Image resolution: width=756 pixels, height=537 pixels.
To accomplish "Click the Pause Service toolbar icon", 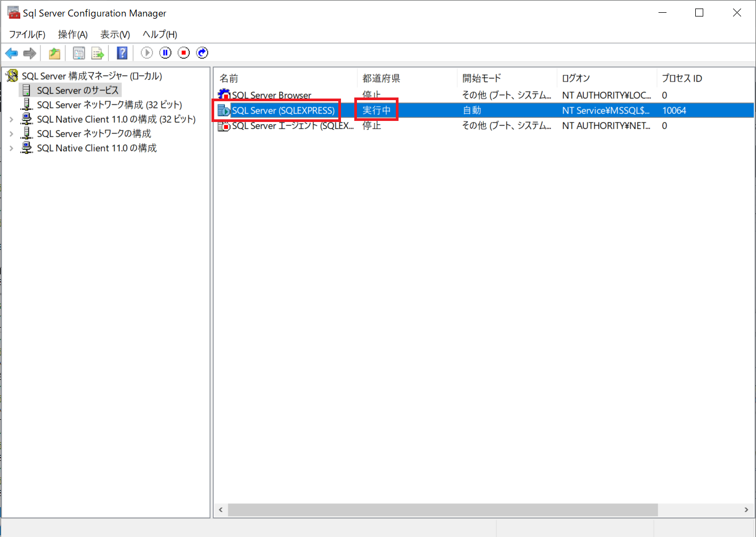I will coord(165,53).
